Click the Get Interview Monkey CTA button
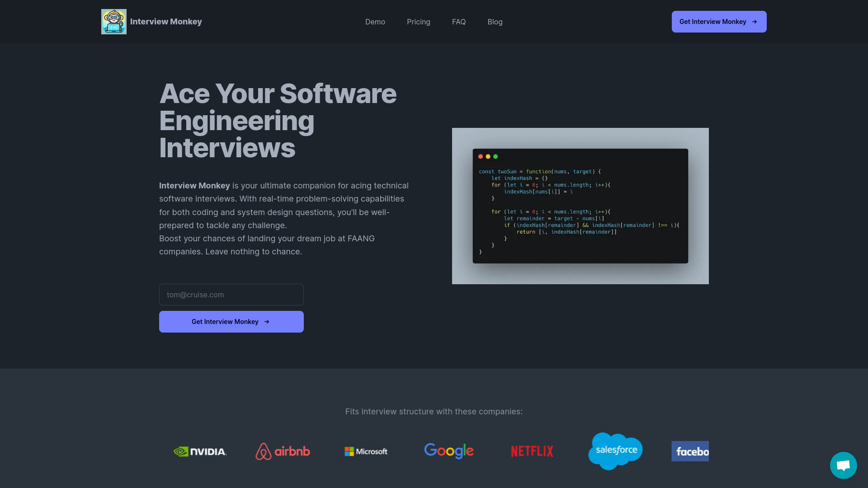 click(231, 322)
